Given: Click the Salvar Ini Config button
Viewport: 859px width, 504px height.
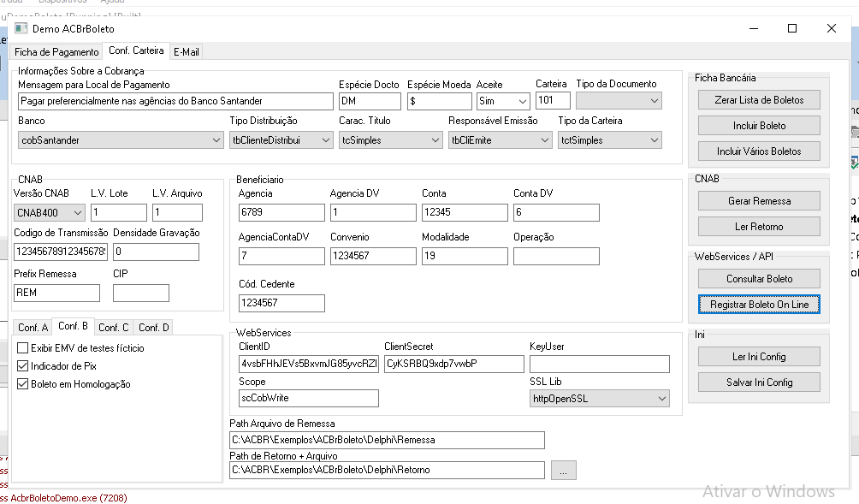Looking at the screenshot, I should click(x=759, y=382).
